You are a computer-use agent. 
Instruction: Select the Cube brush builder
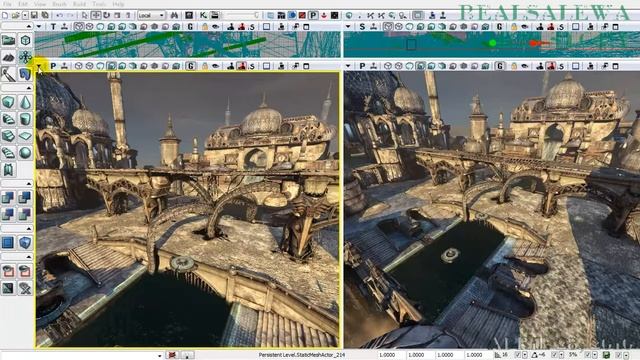[8, 102]
